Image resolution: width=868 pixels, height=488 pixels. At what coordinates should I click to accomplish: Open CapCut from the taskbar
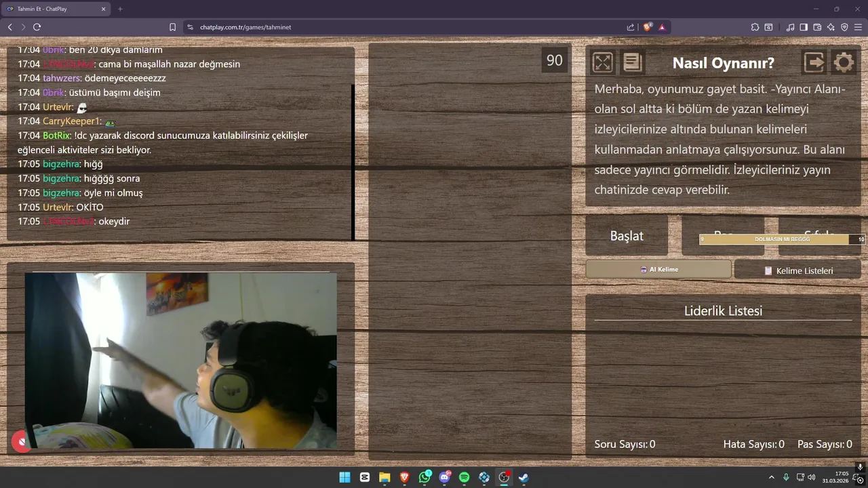pos(365,477)
